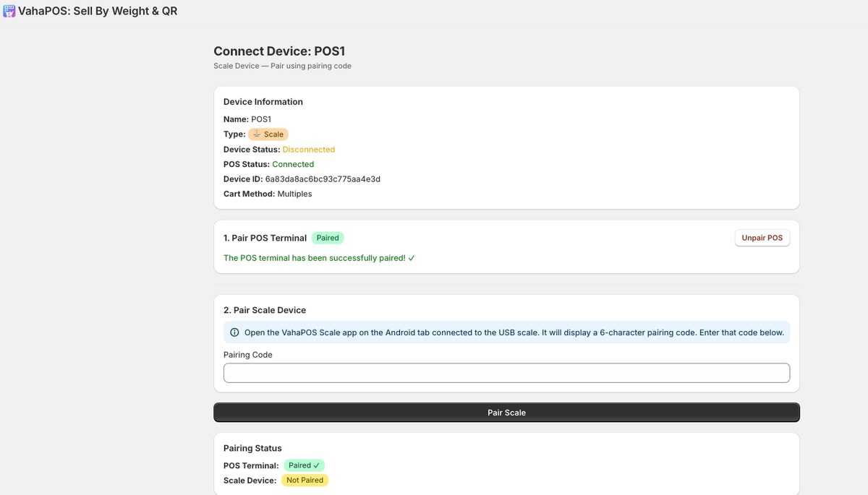The width and height of the screenshot is (868, 495).
Task: Click the Scale type badge
Action: [268, 134]
